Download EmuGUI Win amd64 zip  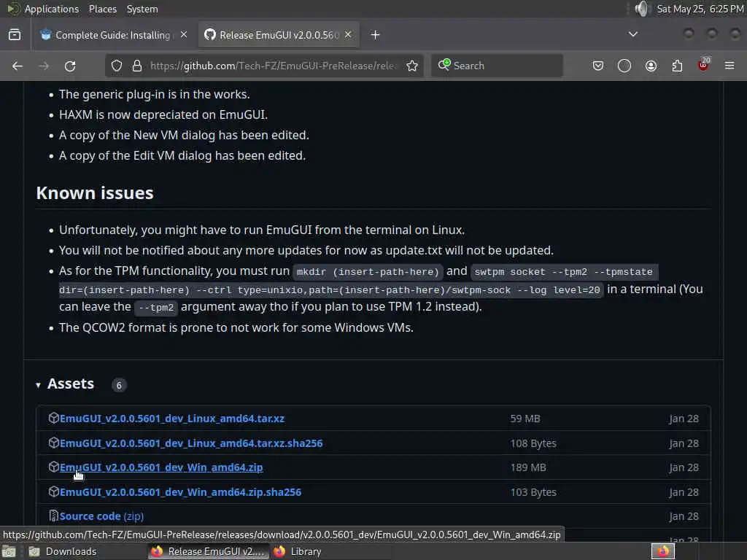[x=161, y=467]
